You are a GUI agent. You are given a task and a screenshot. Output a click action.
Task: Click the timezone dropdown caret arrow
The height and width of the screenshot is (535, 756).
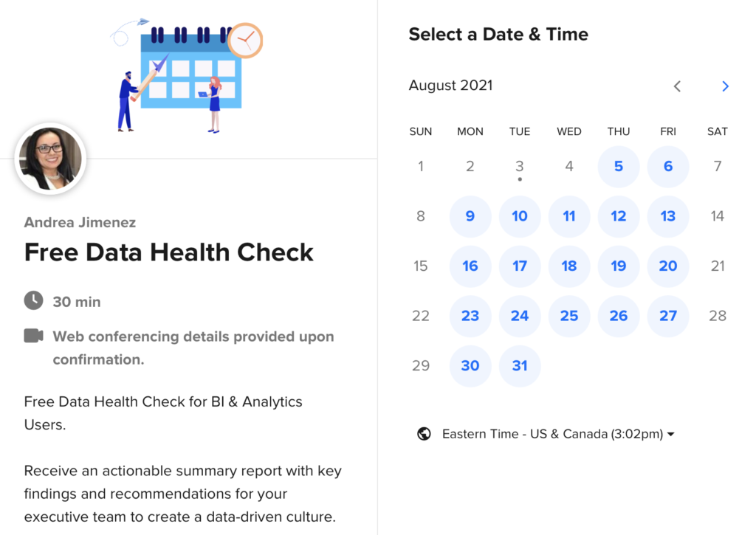(x=670, y=434)
